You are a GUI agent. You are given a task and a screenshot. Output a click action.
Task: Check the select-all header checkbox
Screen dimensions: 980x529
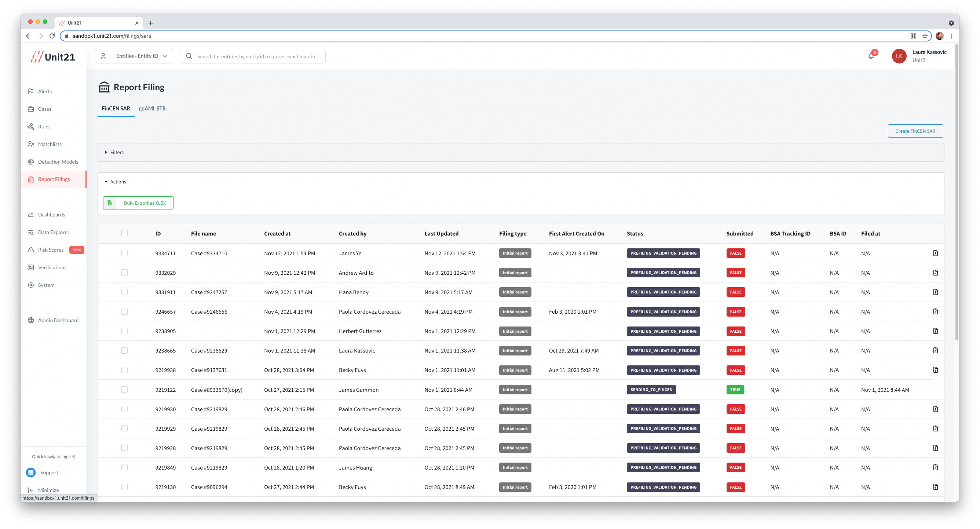click(x=124, y=233)
